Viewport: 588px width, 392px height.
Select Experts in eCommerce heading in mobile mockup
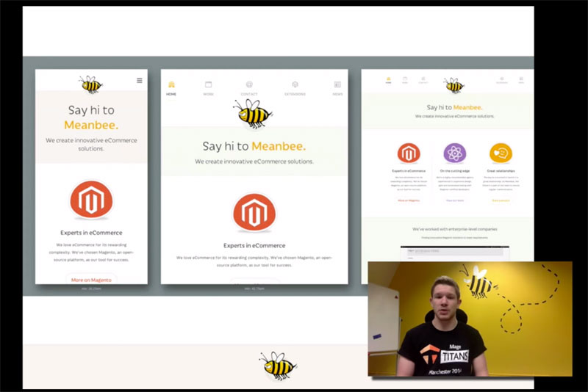(x=91, y=233)
